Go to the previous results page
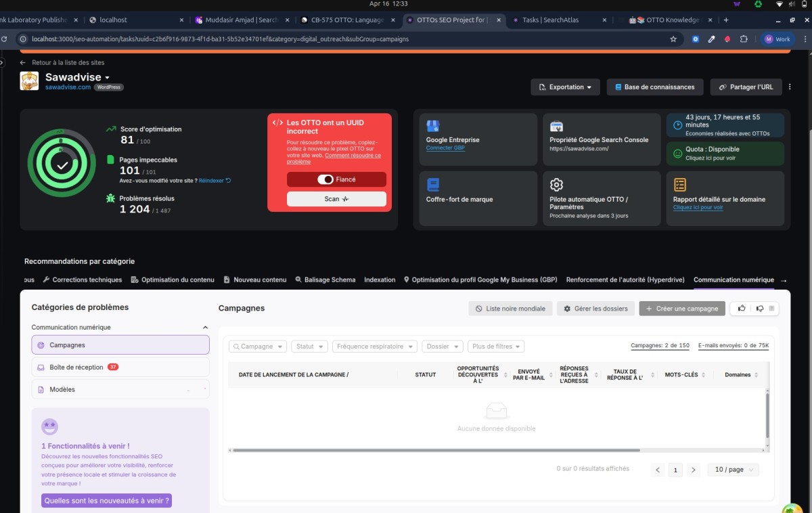Viewport: 812px width, 513px height. 658,470
